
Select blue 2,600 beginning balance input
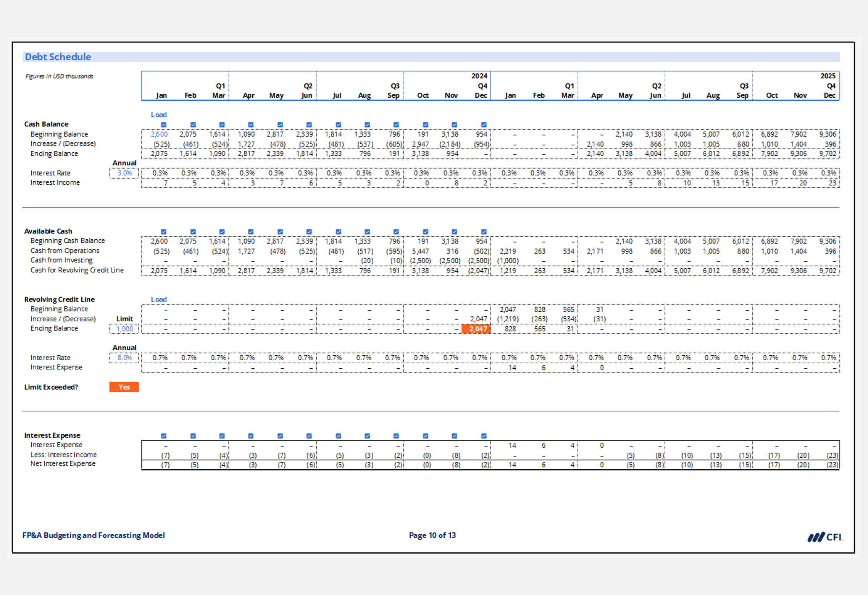(159, 134)
